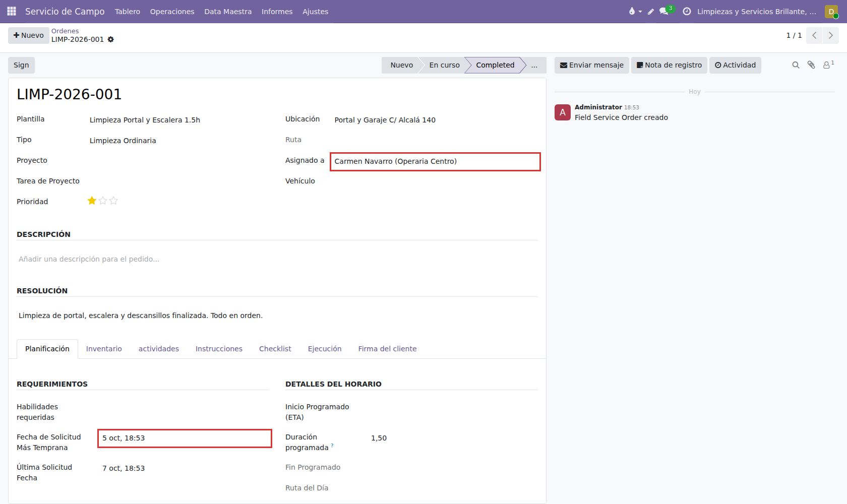Open the Asignado a dropdown field
Viewport: 847px width, 504px height.
(436, 161)
